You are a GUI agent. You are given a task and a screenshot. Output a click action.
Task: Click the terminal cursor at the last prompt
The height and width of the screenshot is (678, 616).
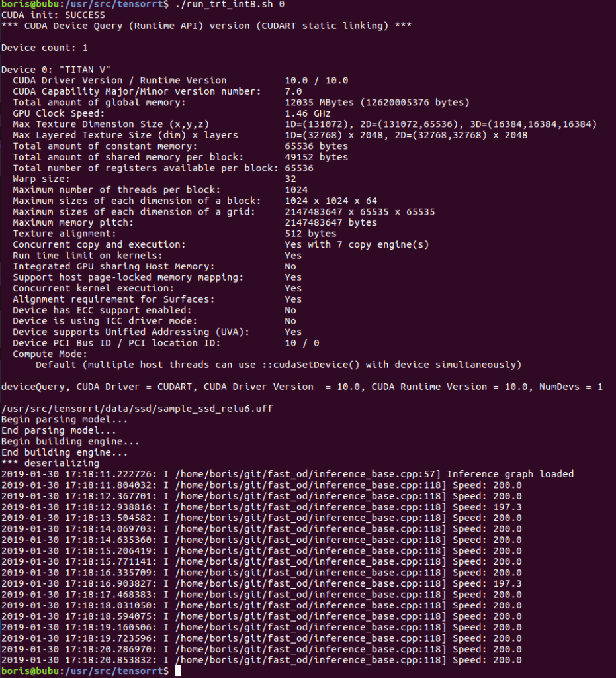coord(177,671)
